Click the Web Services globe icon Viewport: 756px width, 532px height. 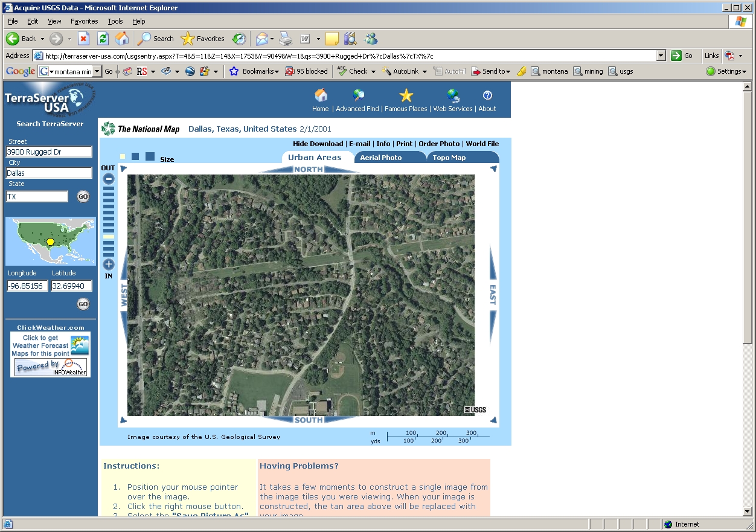click(x=453, y=95)
